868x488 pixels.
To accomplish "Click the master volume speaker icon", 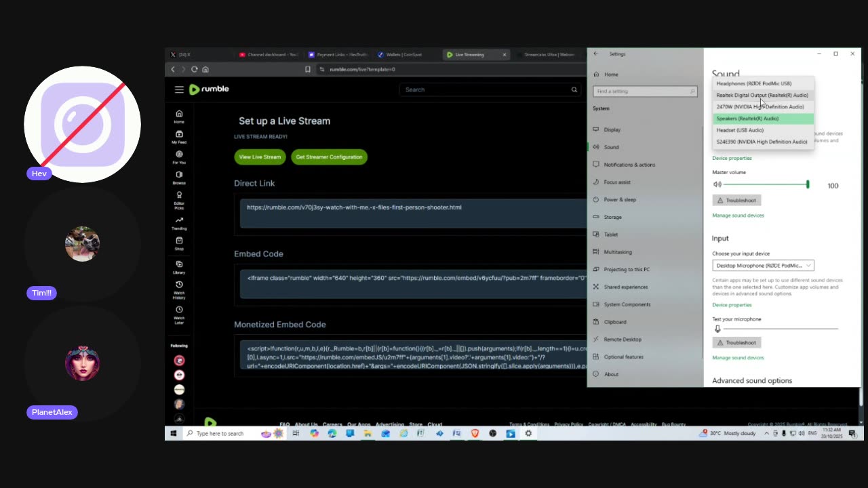I will [x=717, y=184].
